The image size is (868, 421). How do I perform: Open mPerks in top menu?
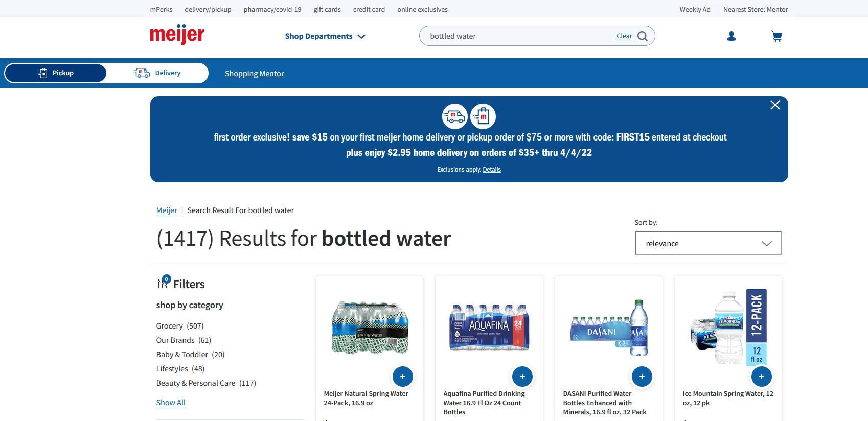(x=161, y=9)
